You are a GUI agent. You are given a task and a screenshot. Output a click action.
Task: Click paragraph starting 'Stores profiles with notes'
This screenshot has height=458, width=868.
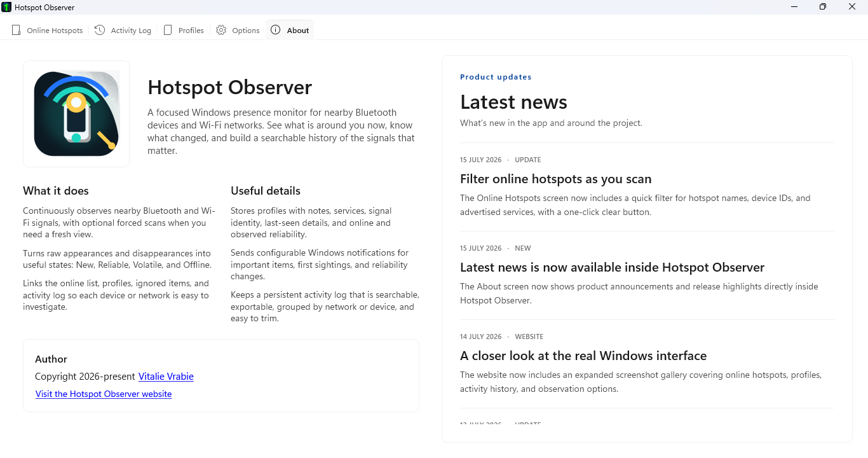pos(311,223)
